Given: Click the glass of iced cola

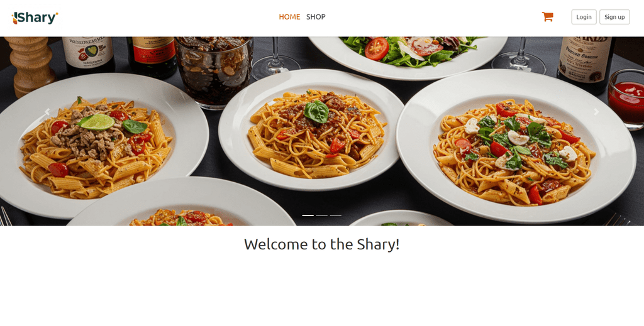Looking at the screenshot, I should (x=213, y=73).
